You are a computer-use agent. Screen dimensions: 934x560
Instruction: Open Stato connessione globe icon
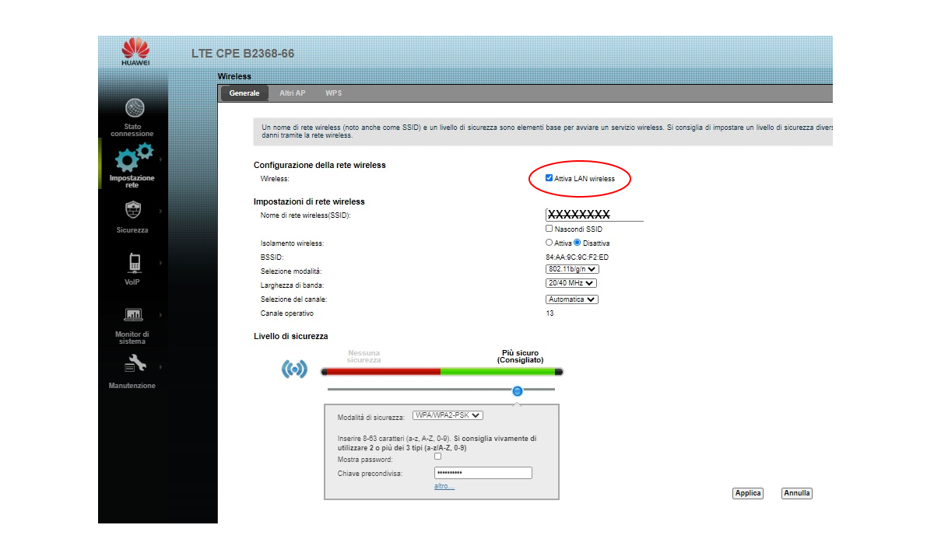pos(135,107)
